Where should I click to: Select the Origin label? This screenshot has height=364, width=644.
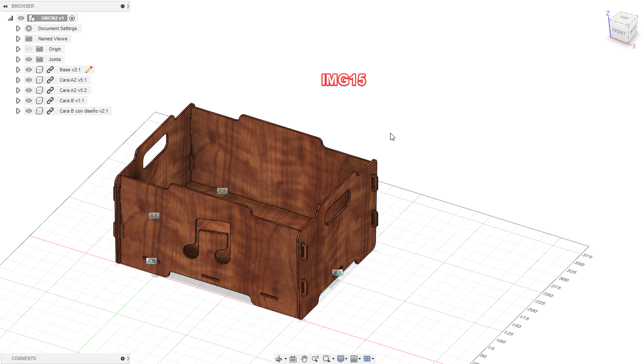[x=55, y=49]
